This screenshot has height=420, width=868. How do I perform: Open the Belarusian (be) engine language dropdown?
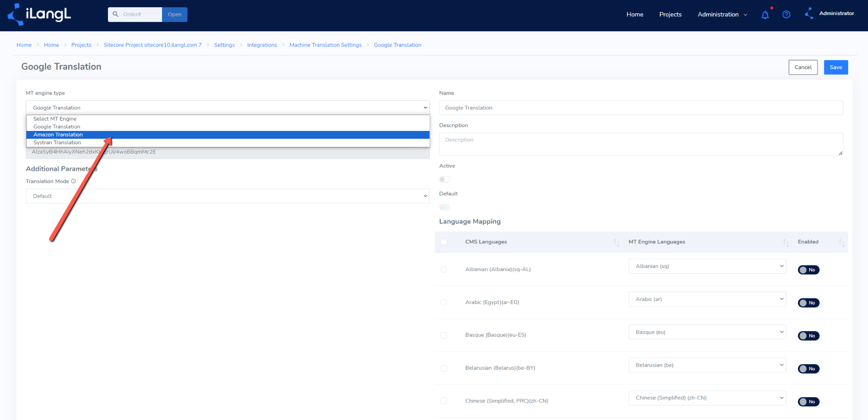707,365
